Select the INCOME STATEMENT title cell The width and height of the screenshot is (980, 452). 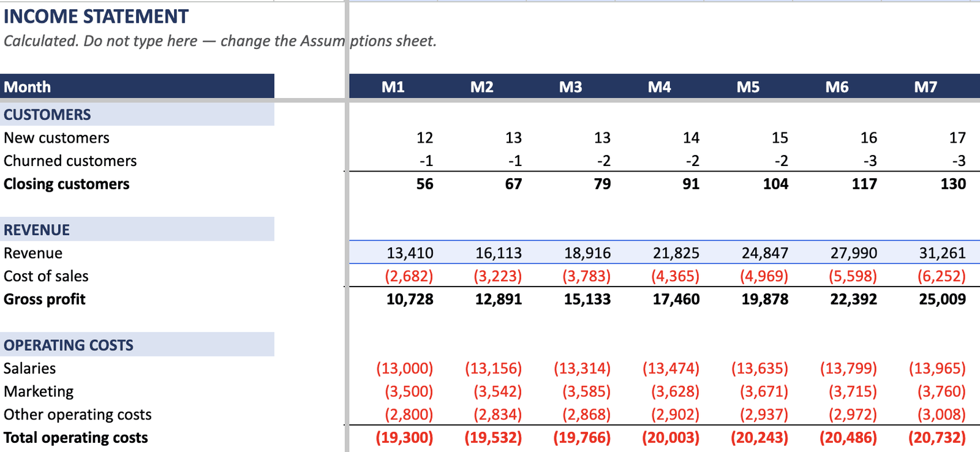[96, 17]
